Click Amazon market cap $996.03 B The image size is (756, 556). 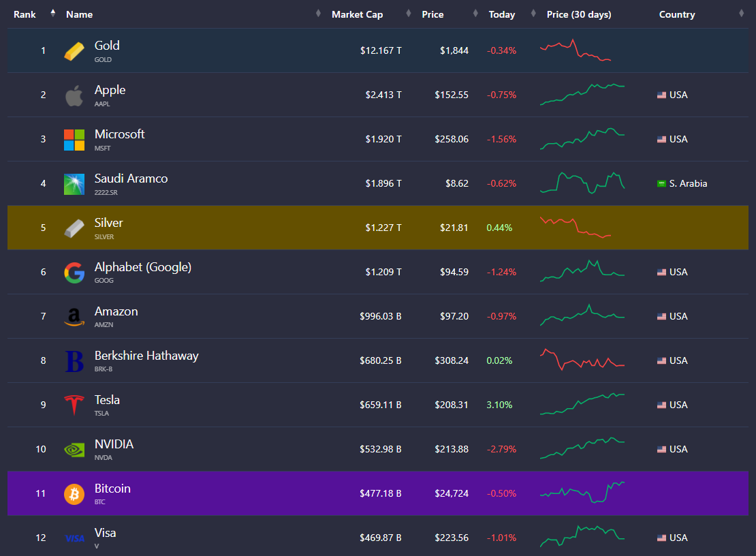click(x=381, y=316)
